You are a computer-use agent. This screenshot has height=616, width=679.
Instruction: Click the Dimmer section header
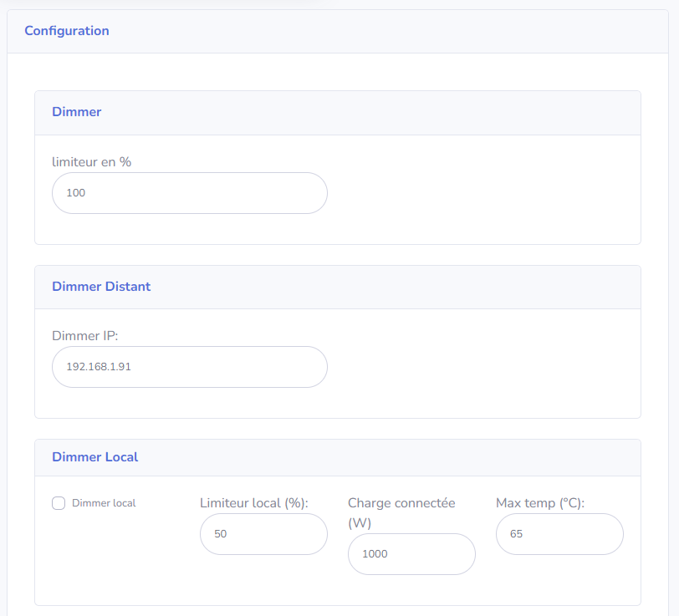[x=77, y=112]
